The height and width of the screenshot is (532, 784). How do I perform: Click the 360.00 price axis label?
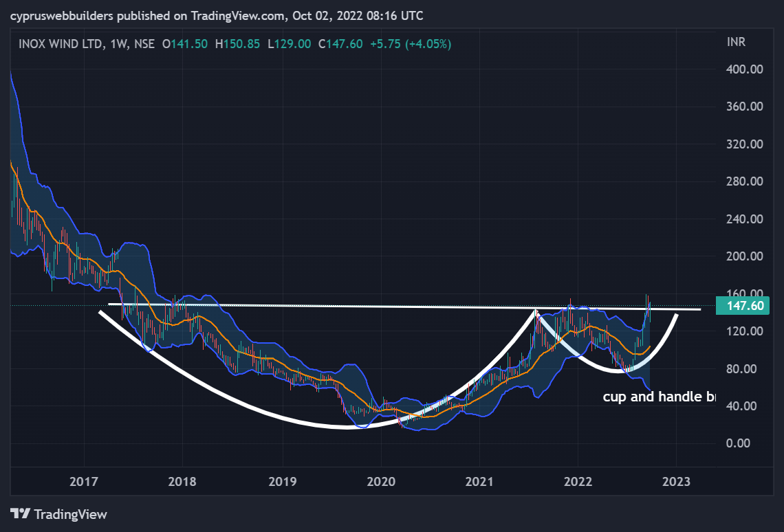click(745, 107)
